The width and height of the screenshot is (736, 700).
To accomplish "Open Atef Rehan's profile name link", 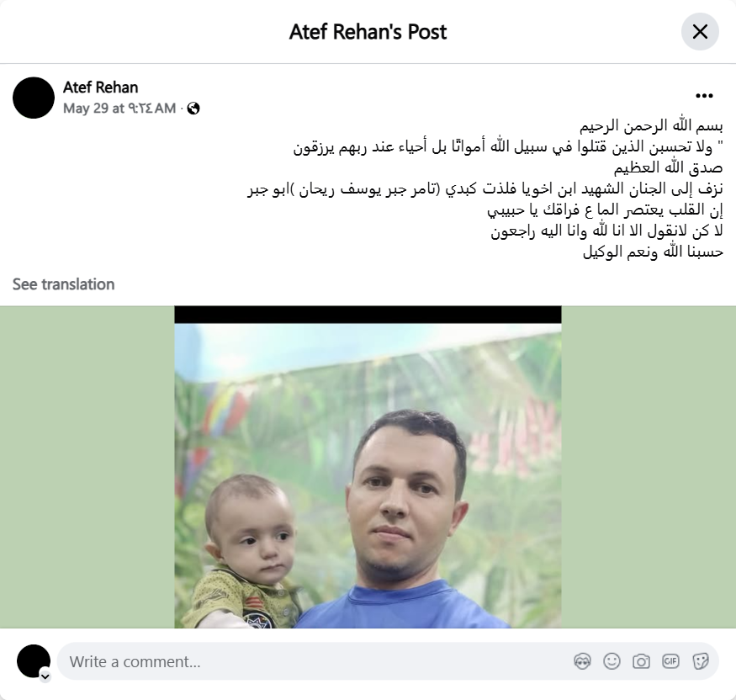I will click(100, 87).
